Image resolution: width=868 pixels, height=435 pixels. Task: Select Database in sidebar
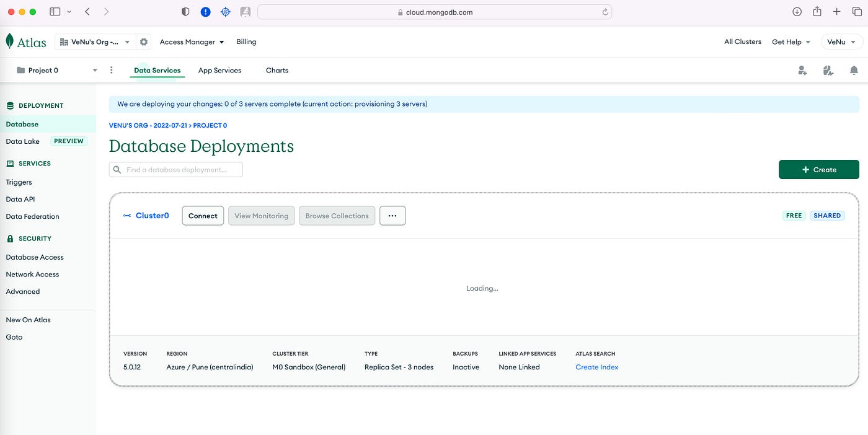click(x=48, y=125)
